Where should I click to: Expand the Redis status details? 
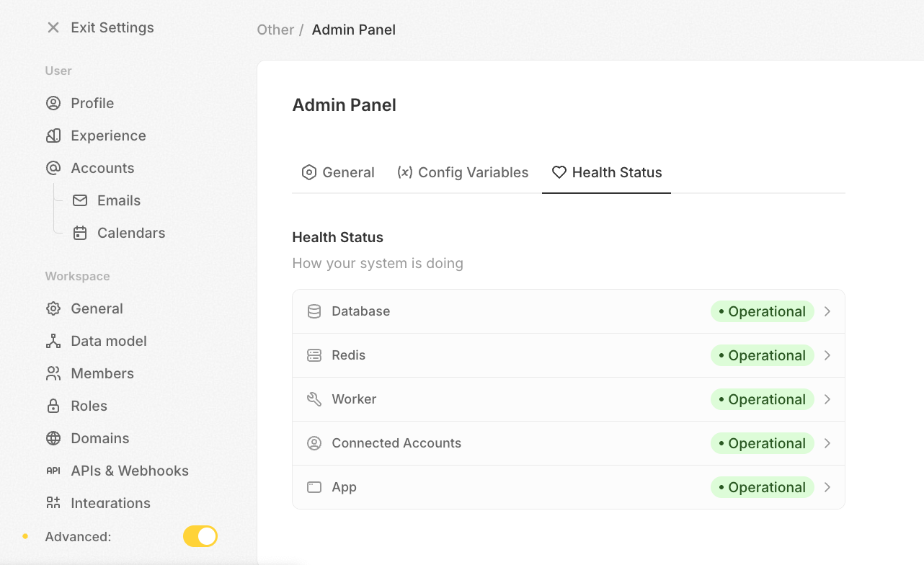pyautogui.click(x=827, y=355)
